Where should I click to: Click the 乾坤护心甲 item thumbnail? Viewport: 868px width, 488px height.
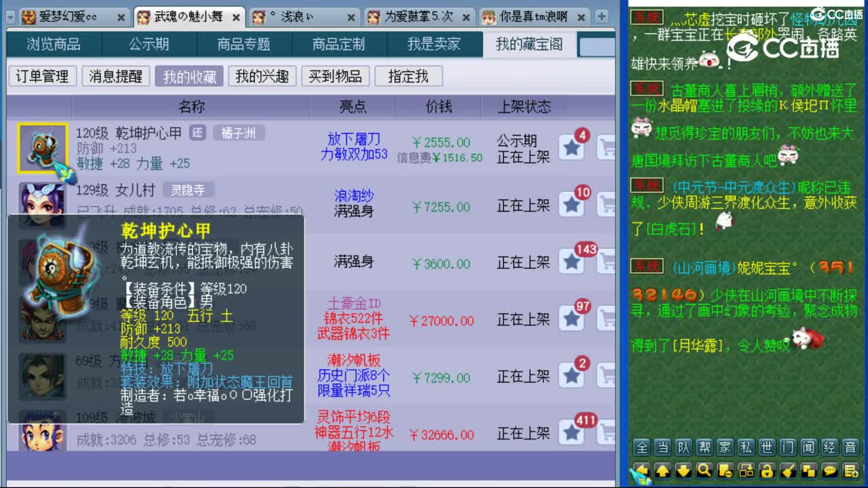(42, 148)
